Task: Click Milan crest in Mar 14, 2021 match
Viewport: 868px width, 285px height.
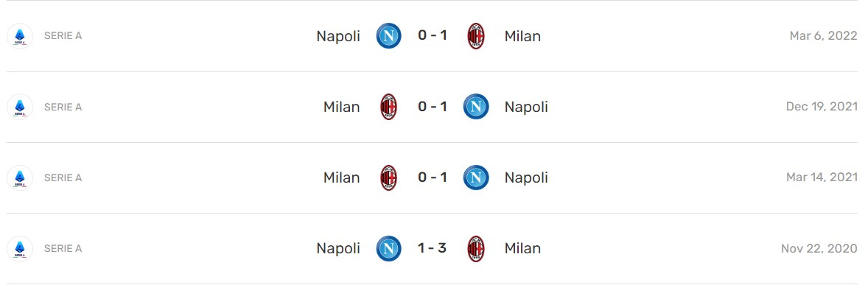Action: tap(388, 177)
